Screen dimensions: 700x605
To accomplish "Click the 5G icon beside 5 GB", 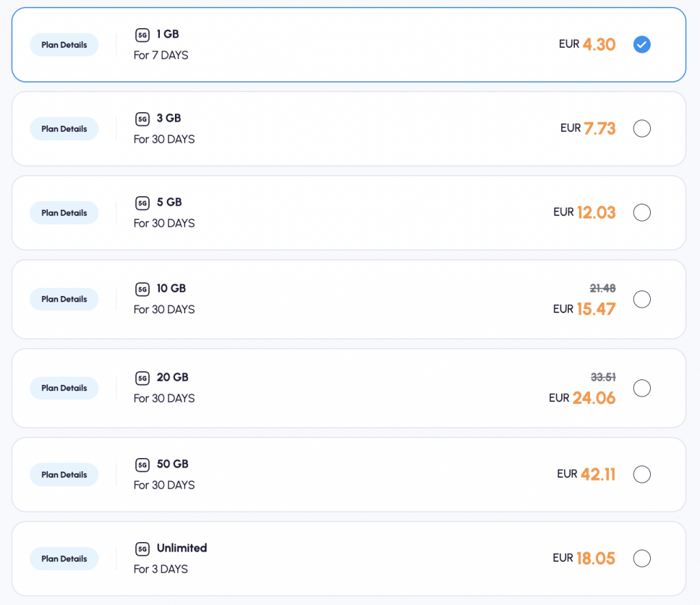I will pyautogui.click(x=142, y=203).
